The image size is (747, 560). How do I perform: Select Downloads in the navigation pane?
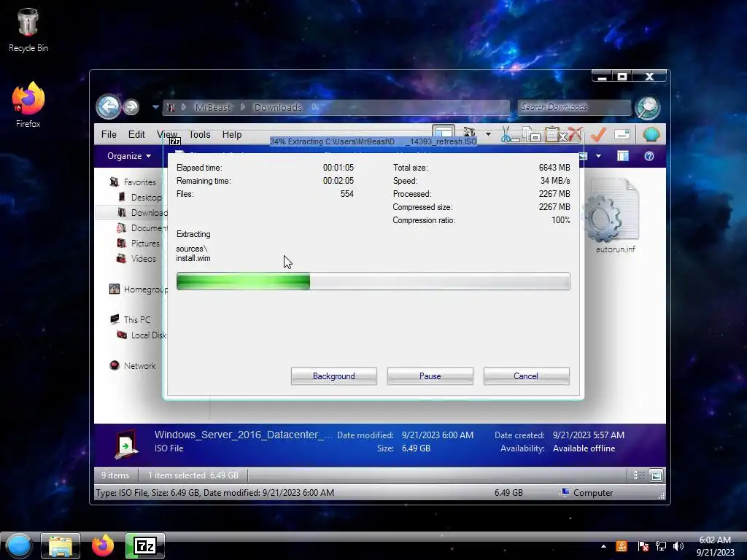tap(149, 212)
